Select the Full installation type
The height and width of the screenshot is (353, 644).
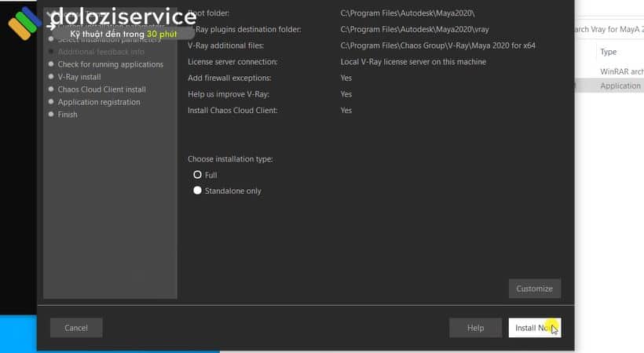tap(198, 175)
